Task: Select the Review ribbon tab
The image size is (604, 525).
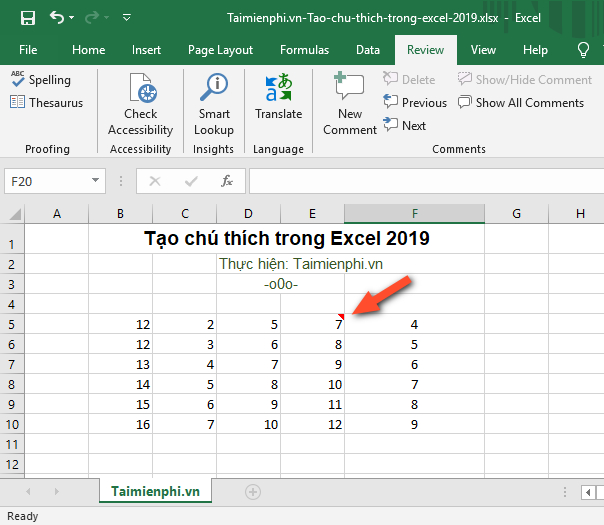Action: click(x=426, y=50)
